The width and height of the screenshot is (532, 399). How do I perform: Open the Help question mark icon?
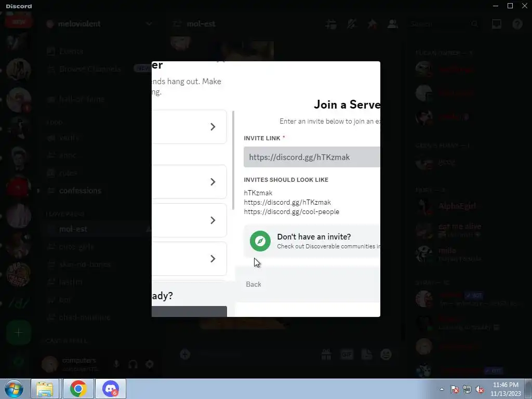point(517,24)
